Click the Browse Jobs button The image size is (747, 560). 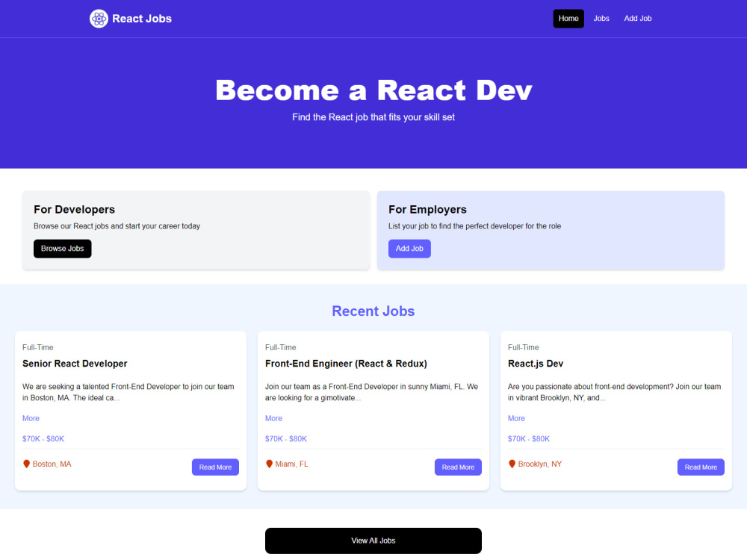click(63, 249)
